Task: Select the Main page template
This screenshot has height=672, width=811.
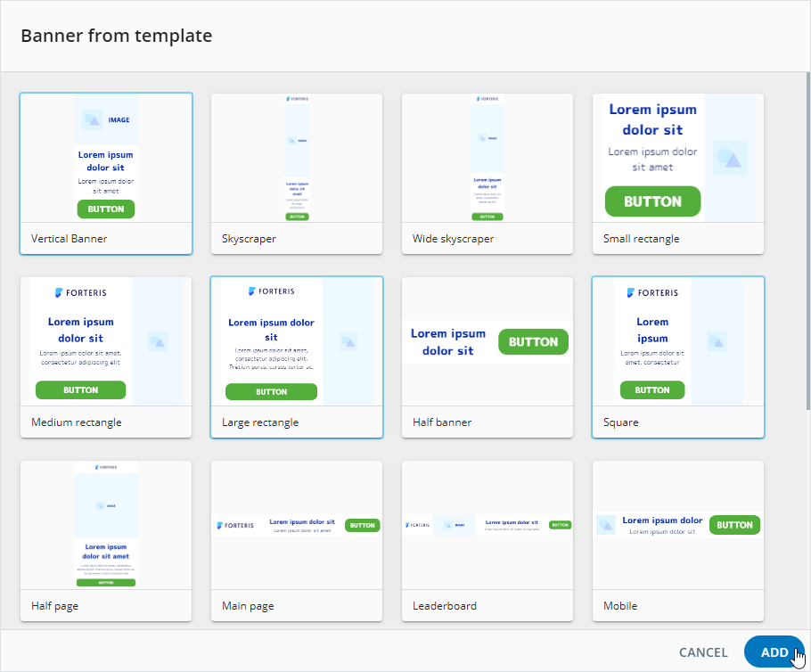Action: [297, 541]
